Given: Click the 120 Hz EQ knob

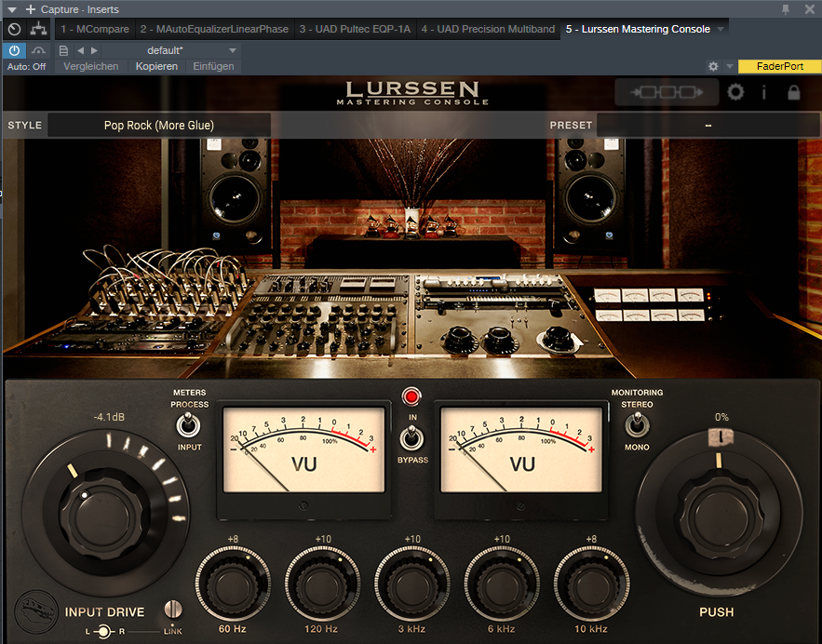Looking at the screenshot, I should pyautogui.click(x=322, y=584).
